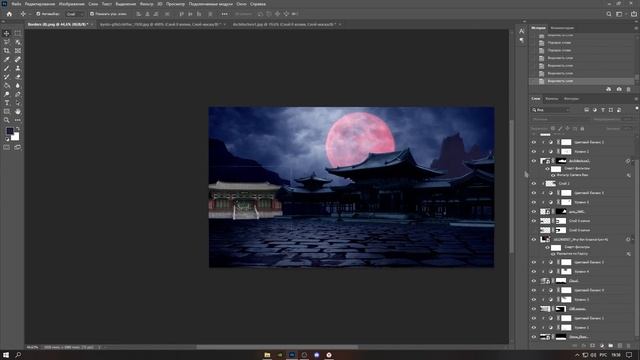Hide the Слой 2 layer
Viewport: 640px width, 360px height.
click(533, 184)
